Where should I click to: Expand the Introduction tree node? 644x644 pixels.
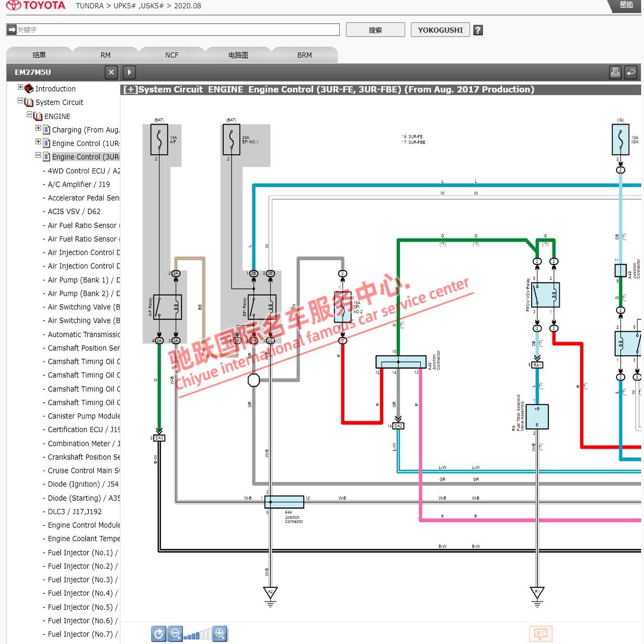tap(20, 87)
